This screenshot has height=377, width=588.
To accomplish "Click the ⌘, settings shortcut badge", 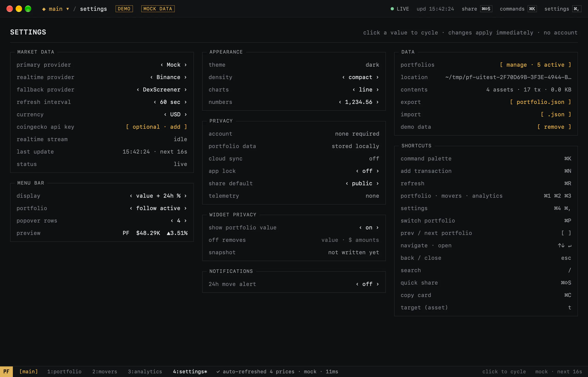I will [577, 9].
